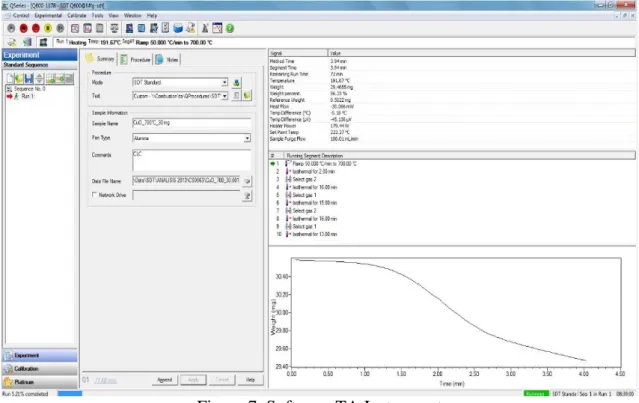Enable the Network Drive checkbox
Viewport: 639px width, 403px height.
point(95,195)
